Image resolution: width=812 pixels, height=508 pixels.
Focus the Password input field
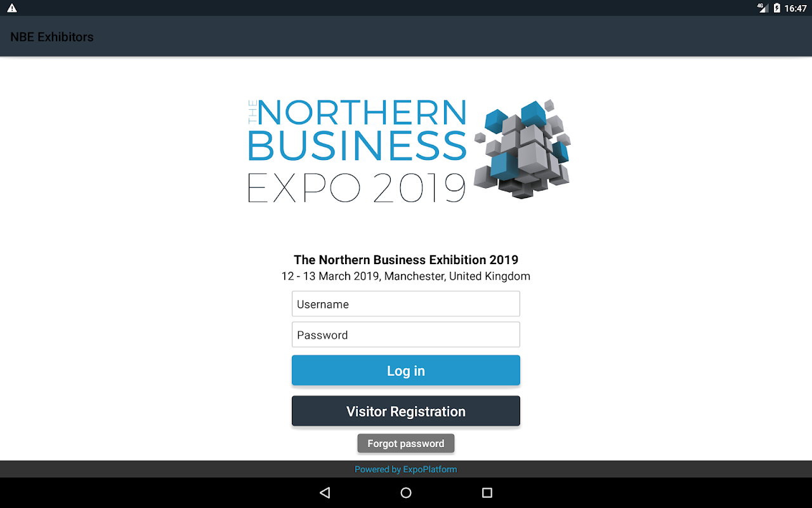406,335
